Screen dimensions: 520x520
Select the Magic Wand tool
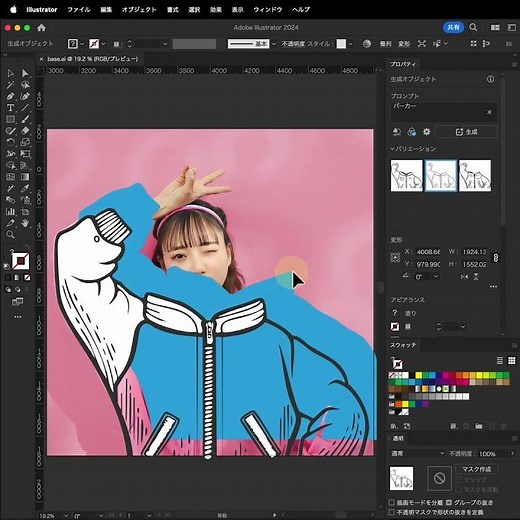point(10,85)
